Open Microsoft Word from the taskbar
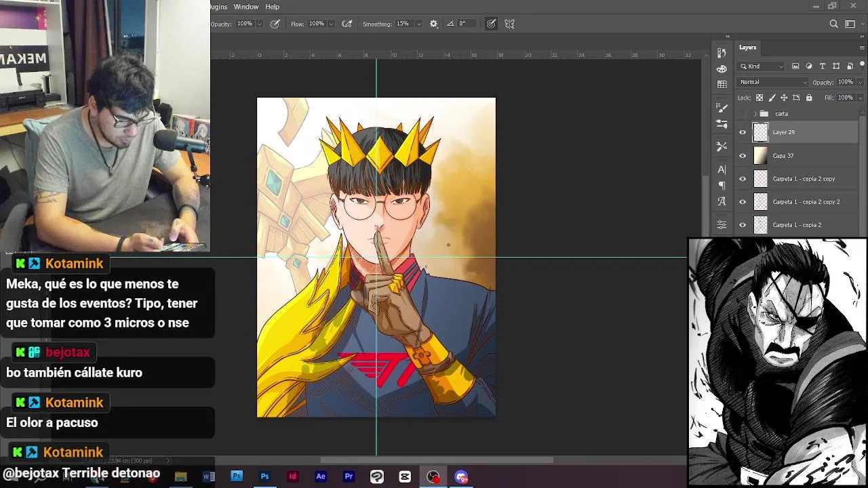The width and height of the screenshot is (868, 488). point(209,476)
